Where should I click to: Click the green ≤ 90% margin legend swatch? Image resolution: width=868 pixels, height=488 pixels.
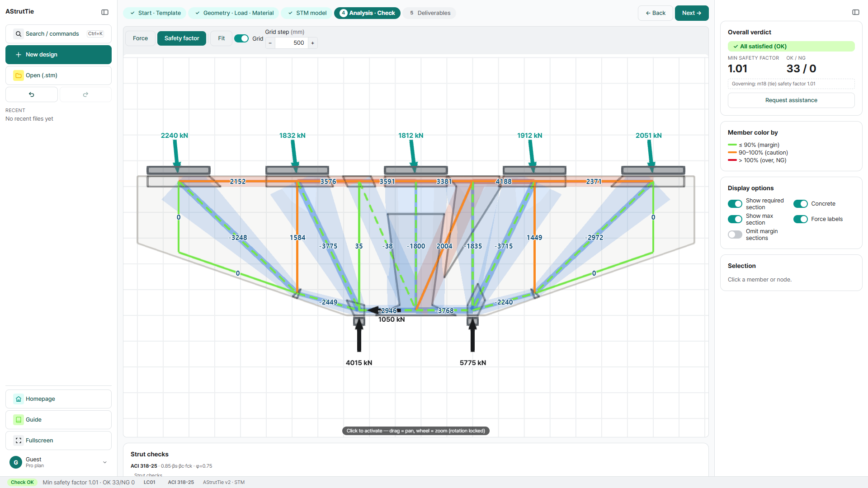(x=732, y=145)
